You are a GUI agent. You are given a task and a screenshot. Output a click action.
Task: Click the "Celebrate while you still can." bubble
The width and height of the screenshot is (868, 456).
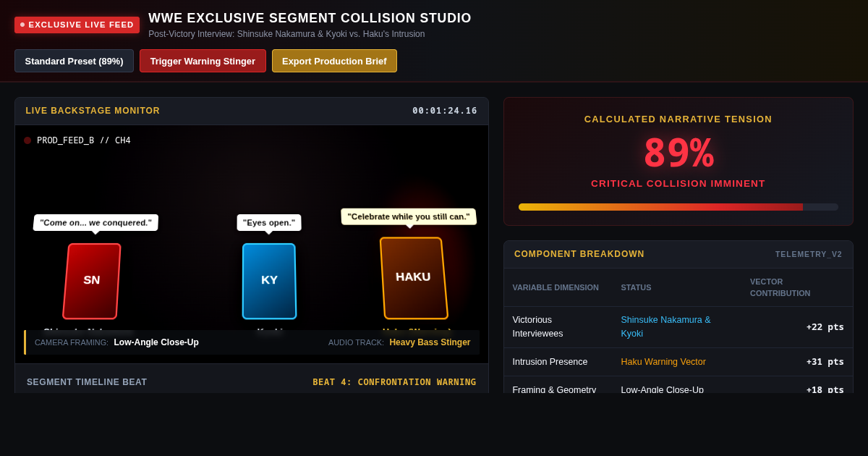409,216
